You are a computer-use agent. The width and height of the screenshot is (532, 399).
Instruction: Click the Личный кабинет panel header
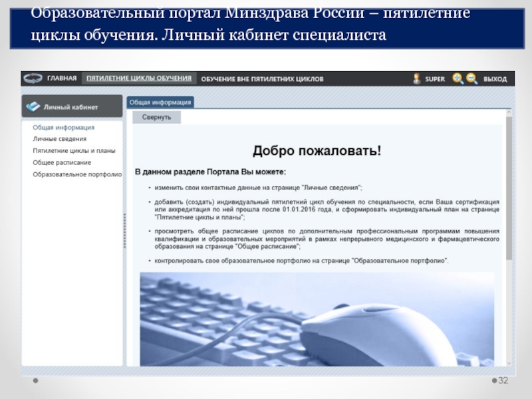(x=72, y=106)
